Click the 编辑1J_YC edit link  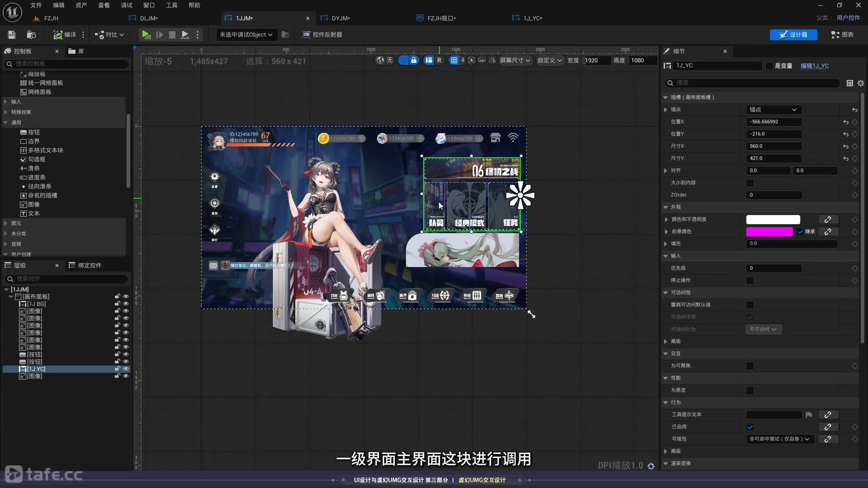click(x=815, y=66)
